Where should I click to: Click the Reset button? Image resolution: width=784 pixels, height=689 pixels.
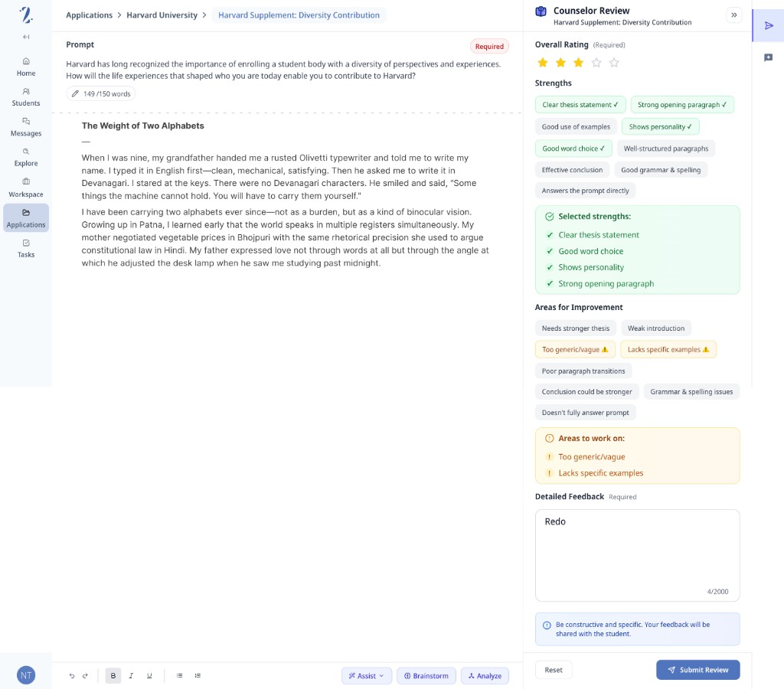coord(554,670)
